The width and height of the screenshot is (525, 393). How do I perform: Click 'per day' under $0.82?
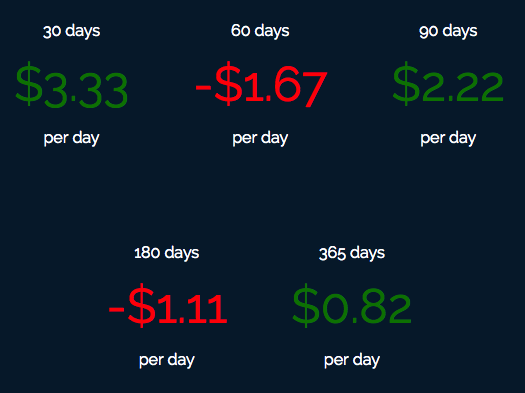(x=352, y=360)
